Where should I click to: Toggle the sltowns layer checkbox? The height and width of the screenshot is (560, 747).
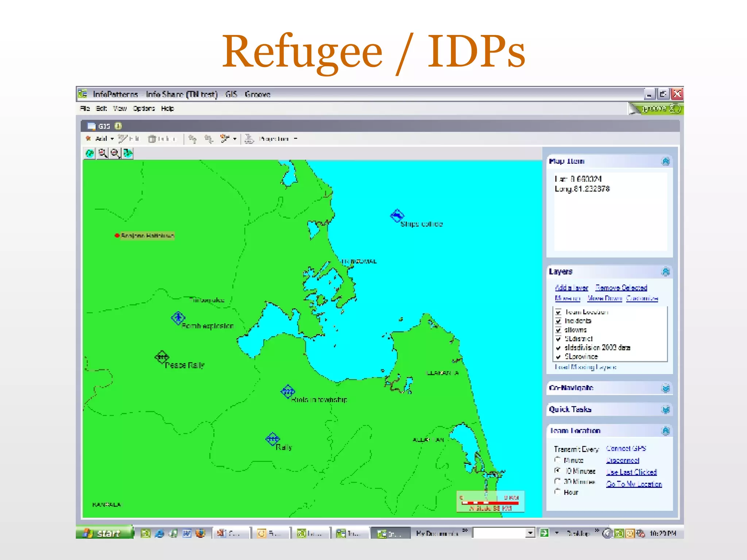[558, 330]
